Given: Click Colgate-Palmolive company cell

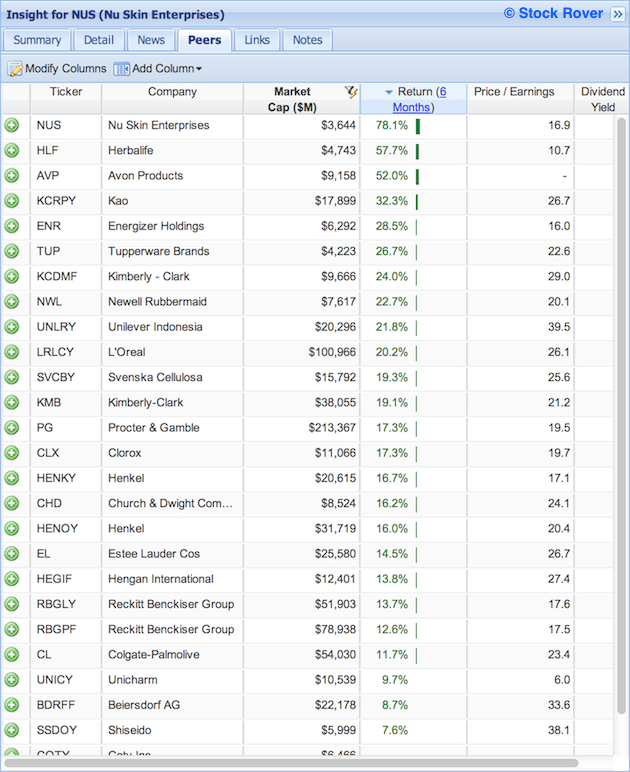Looking at the screenshot, I should (172, 654).
